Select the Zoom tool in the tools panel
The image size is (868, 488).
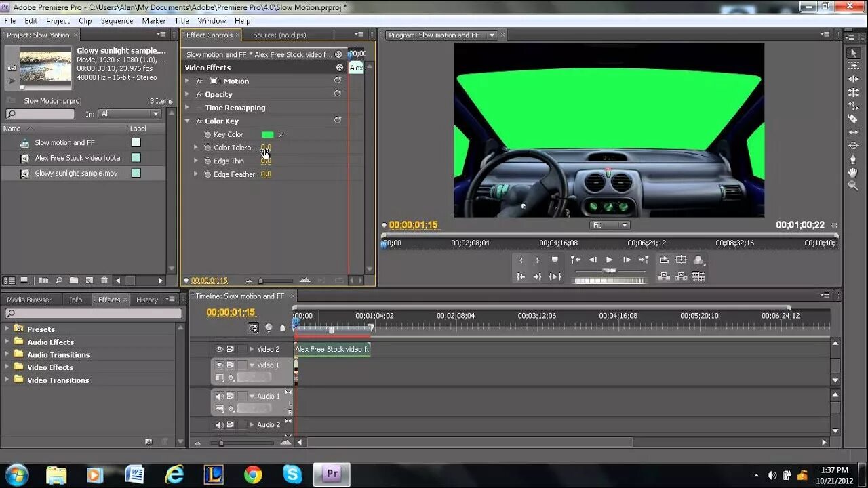(853, 185)
